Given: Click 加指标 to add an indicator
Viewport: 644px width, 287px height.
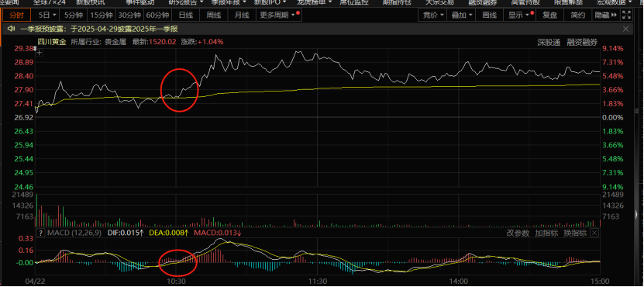Looking at the screenshot, I should (546, 233).
